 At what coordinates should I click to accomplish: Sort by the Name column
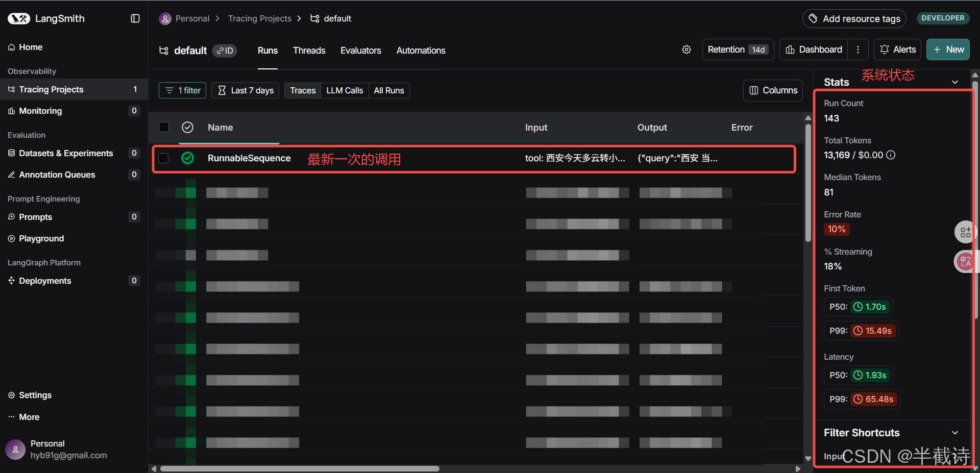tap(220, 128)
